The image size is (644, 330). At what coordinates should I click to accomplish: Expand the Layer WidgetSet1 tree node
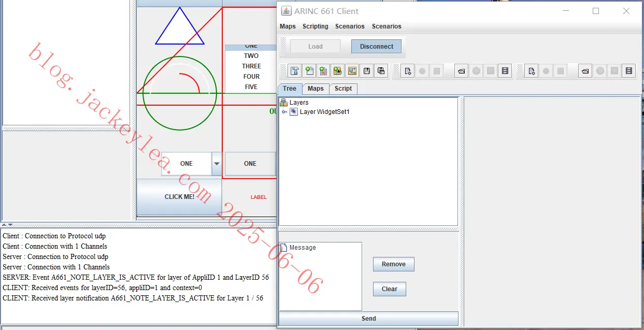tap(284, 112)
